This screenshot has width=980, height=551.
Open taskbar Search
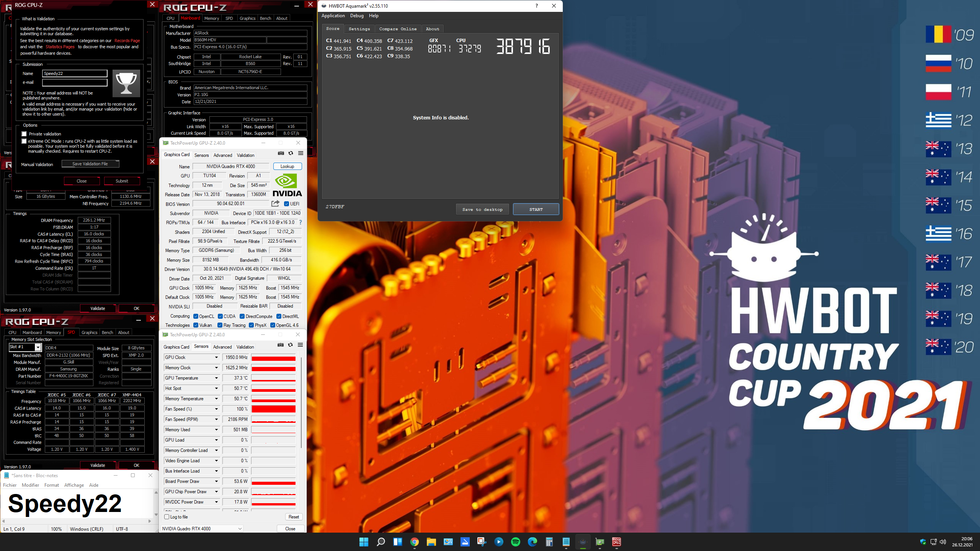pos(381,542)
